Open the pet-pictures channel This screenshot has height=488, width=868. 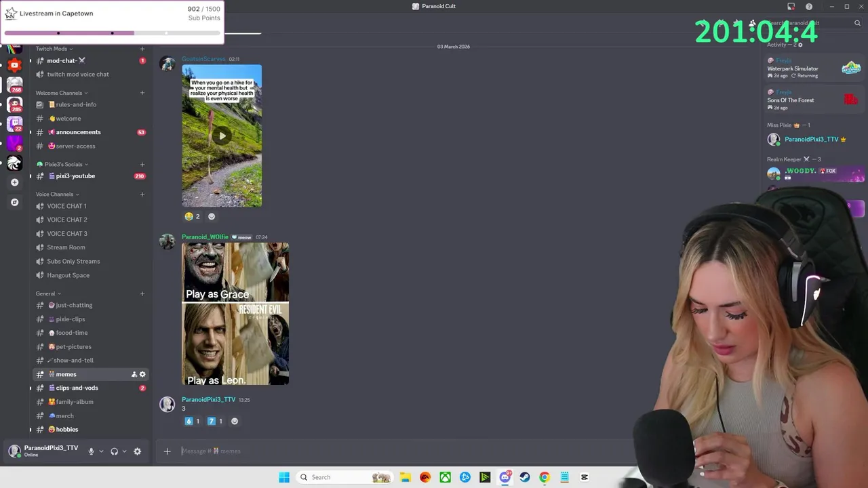click(90, 346)
